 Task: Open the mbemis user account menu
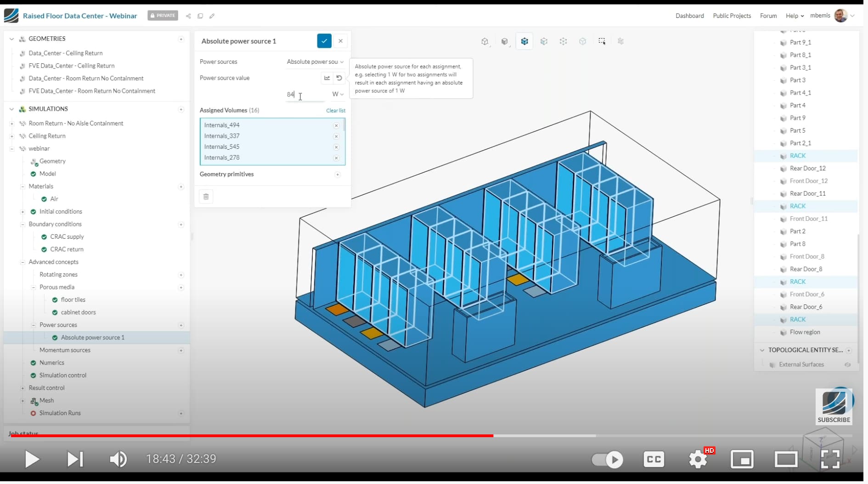833,16
